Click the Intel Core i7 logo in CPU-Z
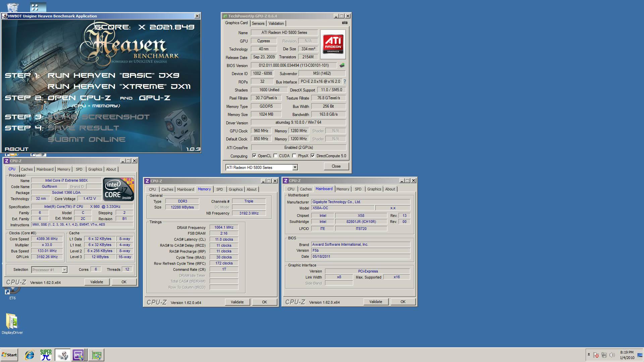Viewport: 644px width, 362px height. pos(118,189)
